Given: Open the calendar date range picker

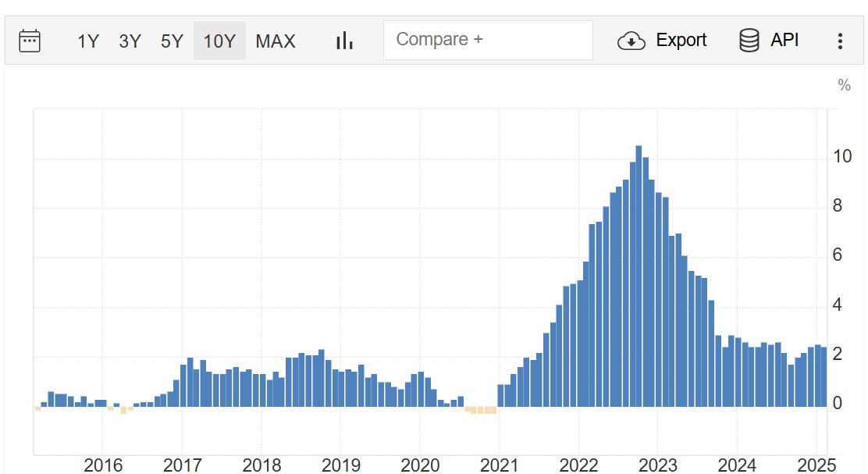Looking at the screenshot, I should [30, 41].
